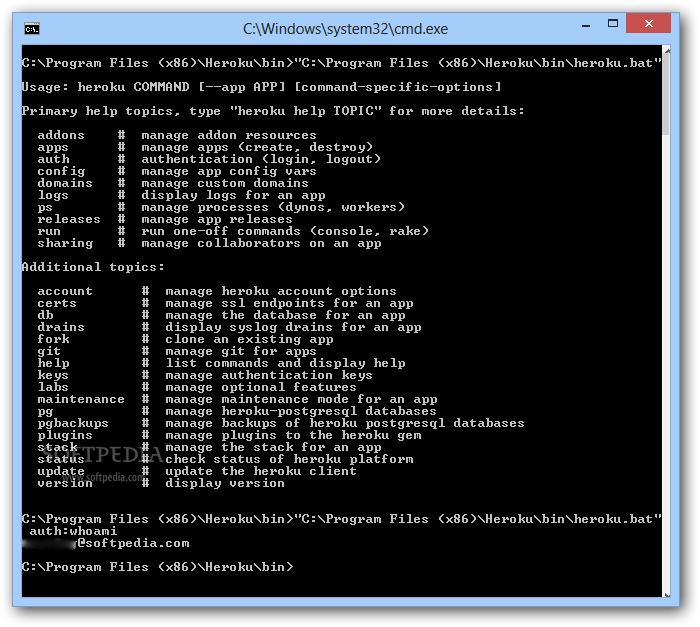Image resolution: width=700 pixels, height=627 pixels.
Task: Click 'manage collaborators on an app' description
Action: click(262, 243)
